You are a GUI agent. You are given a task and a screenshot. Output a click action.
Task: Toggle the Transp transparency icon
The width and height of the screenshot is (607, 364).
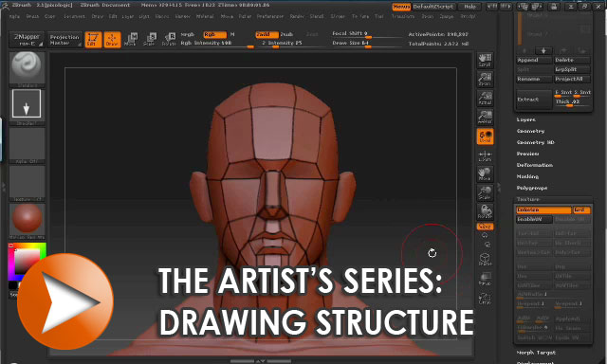click(485, 279)
